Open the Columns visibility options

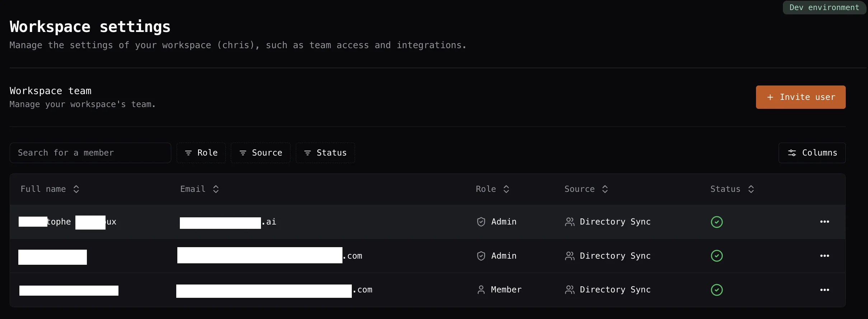[x=812, y=153]
